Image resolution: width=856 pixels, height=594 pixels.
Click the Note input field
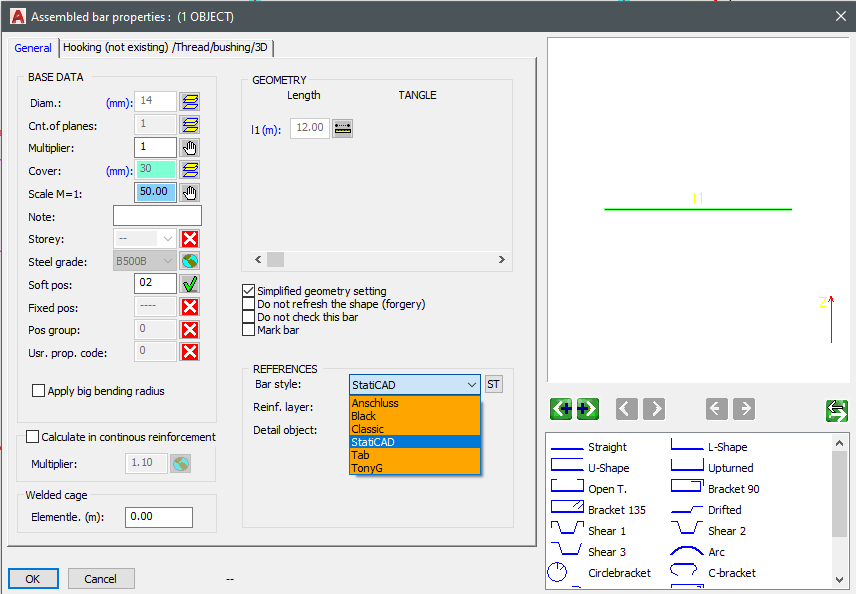(x=157, y=216)
